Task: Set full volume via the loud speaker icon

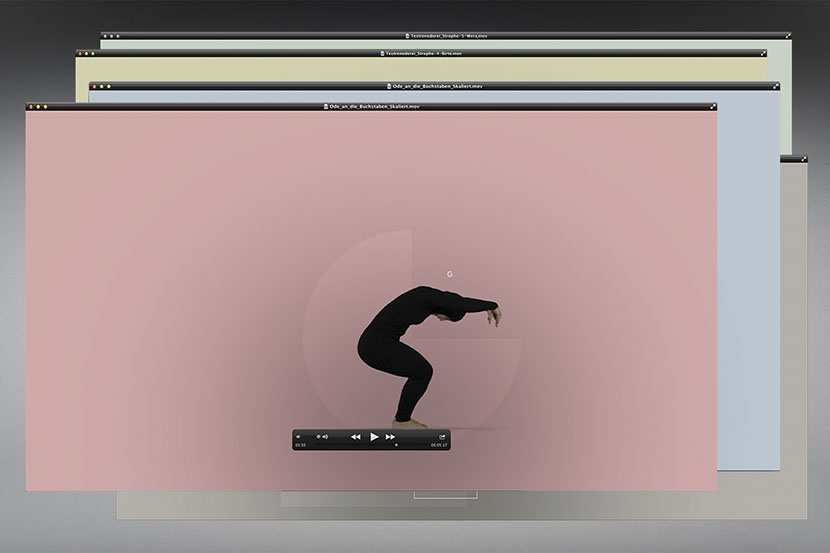Action: (x=325, y=437)
